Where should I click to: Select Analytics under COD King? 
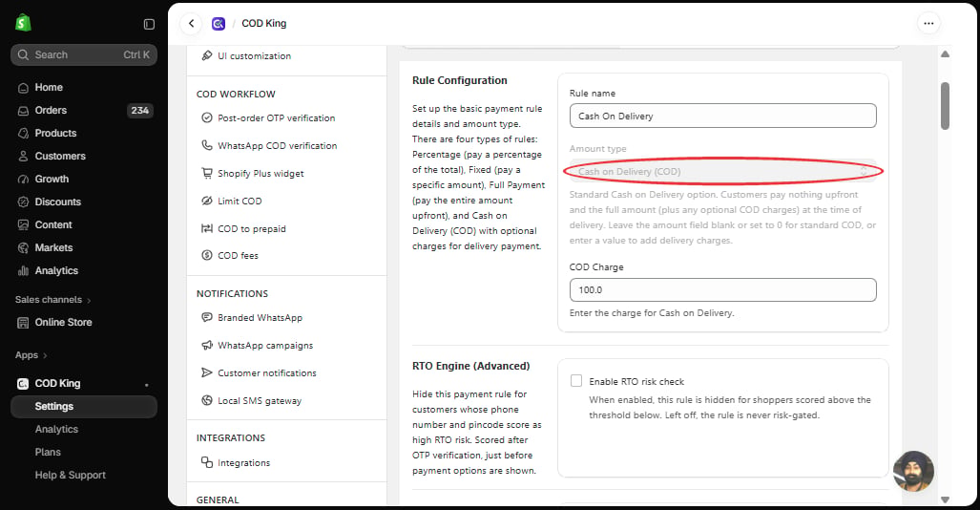(x=56, y=429)
